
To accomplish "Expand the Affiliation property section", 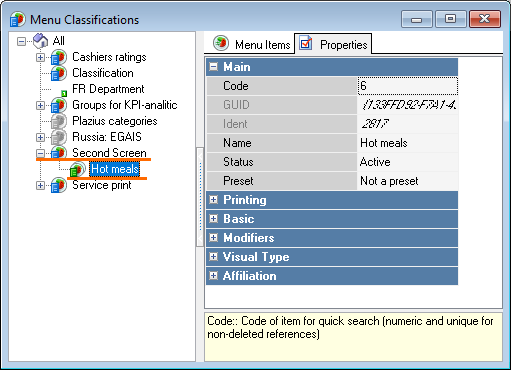I will point(213,276).
